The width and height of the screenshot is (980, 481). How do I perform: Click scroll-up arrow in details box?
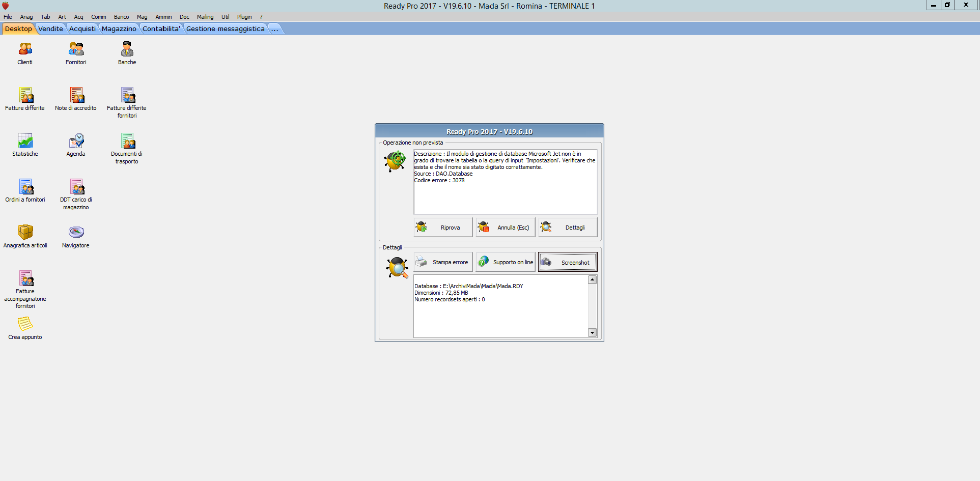[592, 279]
